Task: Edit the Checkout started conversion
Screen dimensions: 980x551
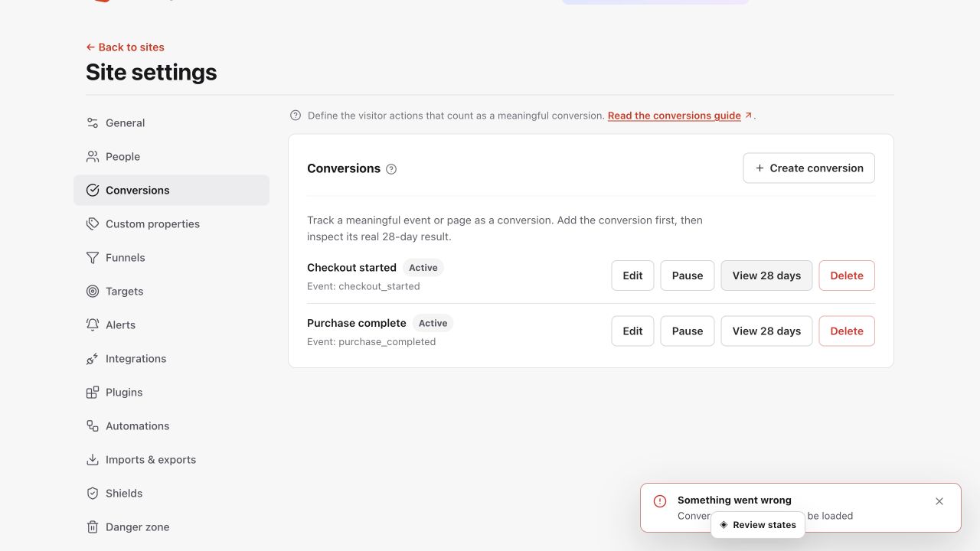Action: pos(632,275)
